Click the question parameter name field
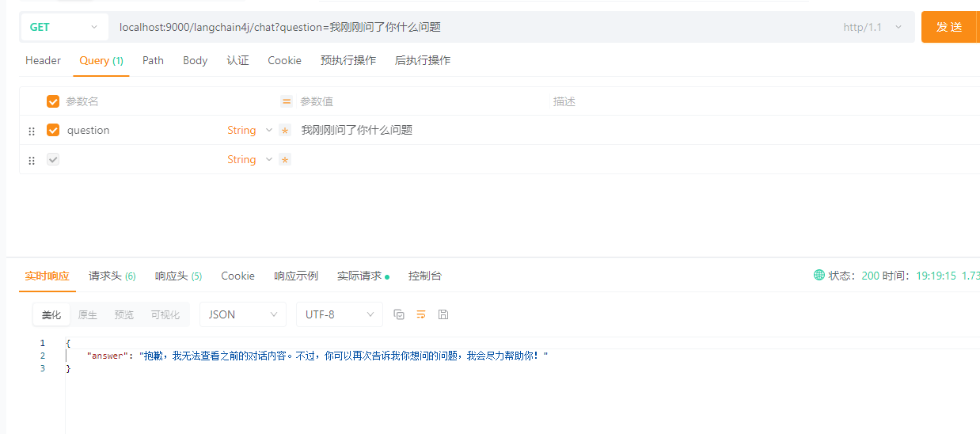This screenshot has width=980, height=434. click(x=142, y=130)
